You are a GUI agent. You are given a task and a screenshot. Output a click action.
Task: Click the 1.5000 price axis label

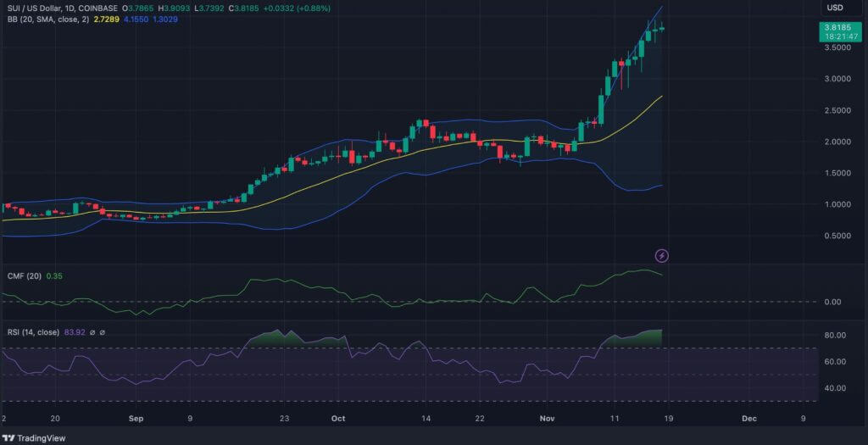839,173
